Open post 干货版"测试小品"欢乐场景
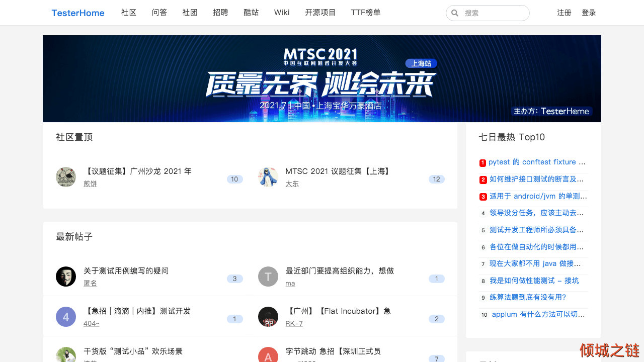Screen dimensions: 644x362 pyautogui.click(x=133, y=351)
